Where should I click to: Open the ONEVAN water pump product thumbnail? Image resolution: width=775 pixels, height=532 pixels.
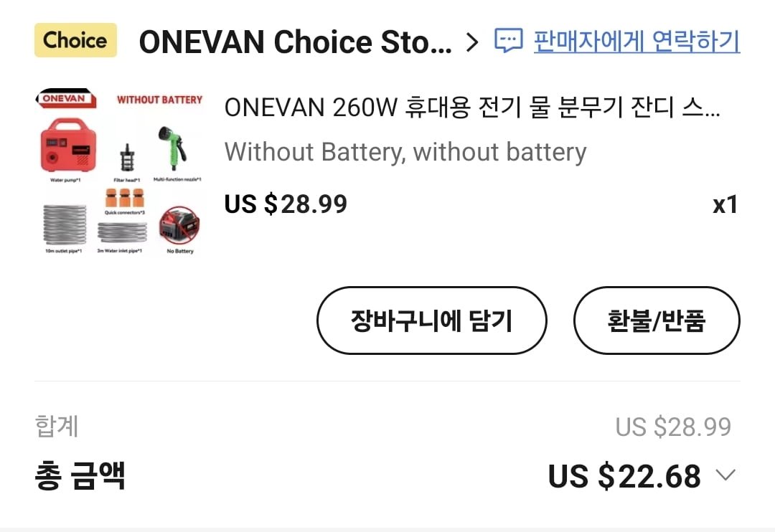pyautogui.click(x=120, y=173)
